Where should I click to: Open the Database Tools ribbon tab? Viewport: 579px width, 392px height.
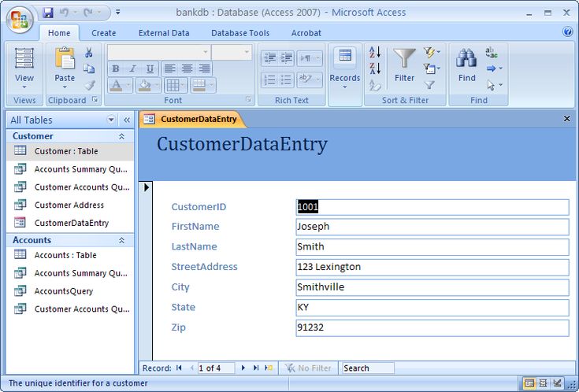240,33
